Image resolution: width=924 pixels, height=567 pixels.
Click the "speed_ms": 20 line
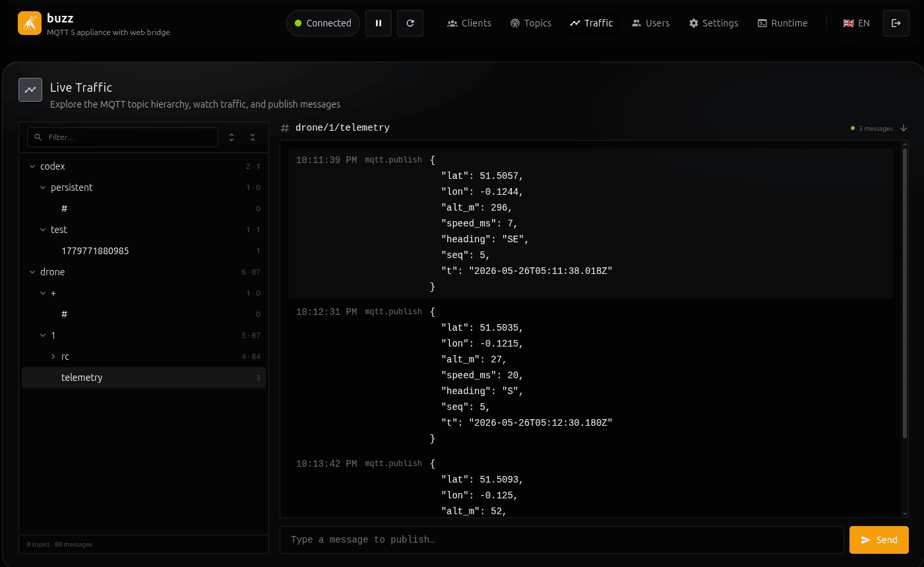482,375
